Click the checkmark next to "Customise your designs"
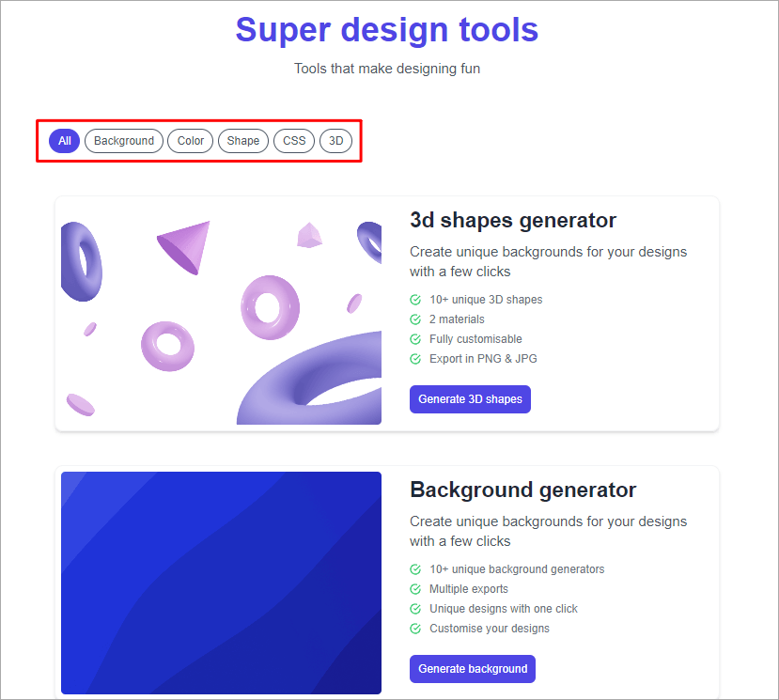Viewport: 779px width, 700px height. click(414, 628)
